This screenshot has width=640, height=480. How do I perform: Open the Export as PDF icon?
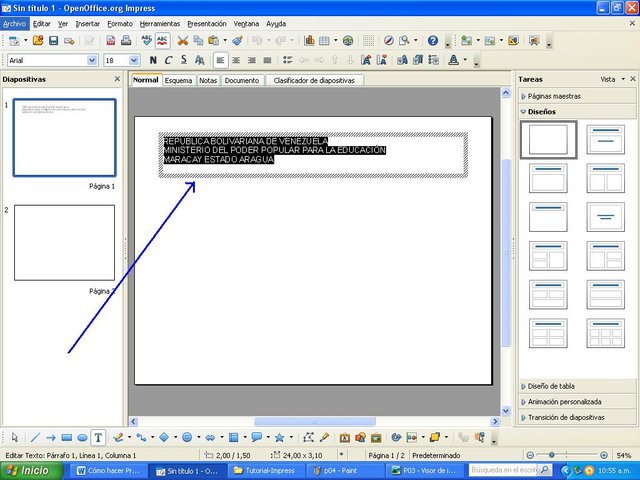(x=111, y=40)
